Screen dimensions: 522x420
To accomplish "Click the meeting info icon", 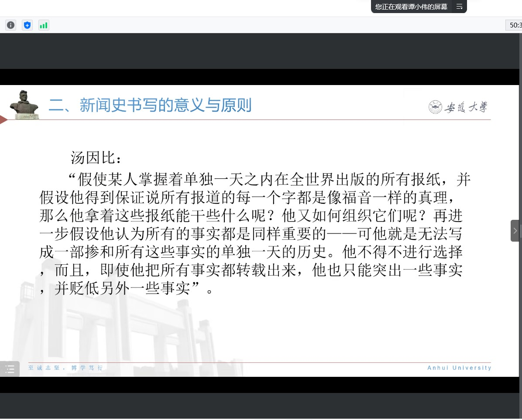I will pyautogui.click(x=11, y=25).
